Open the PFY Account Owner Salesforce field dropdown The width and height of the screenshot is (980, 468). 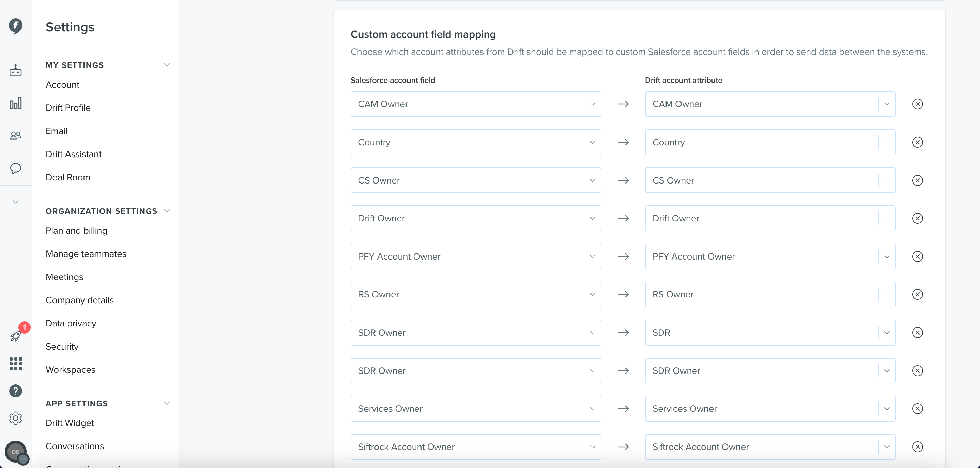[476, 256]
